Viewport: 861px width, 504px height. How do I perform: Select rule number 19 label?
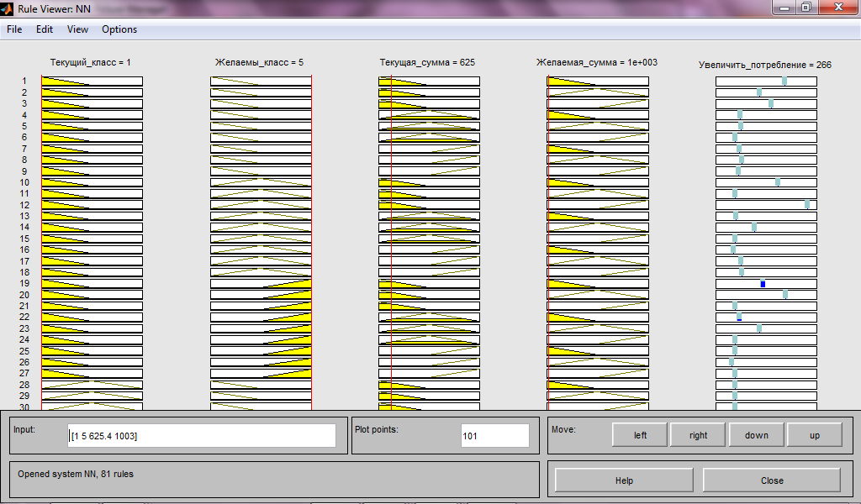(24, 284)
